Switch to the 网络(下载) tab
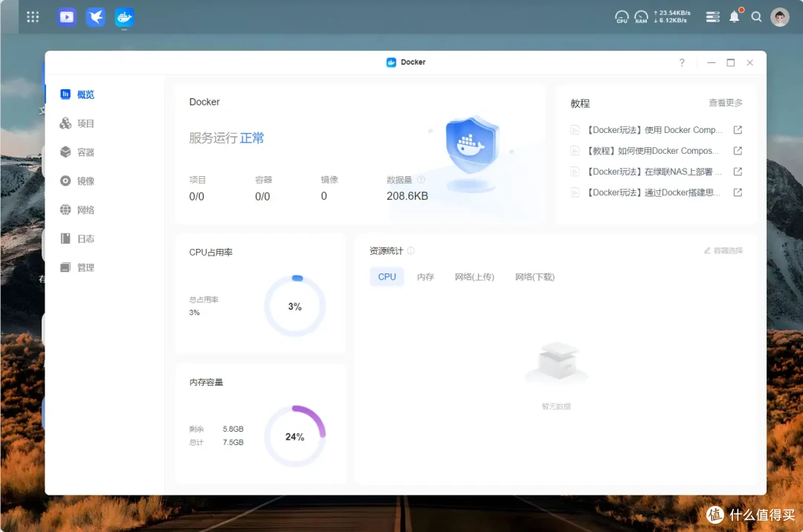803x532 pixels. [x=535, y=276]
